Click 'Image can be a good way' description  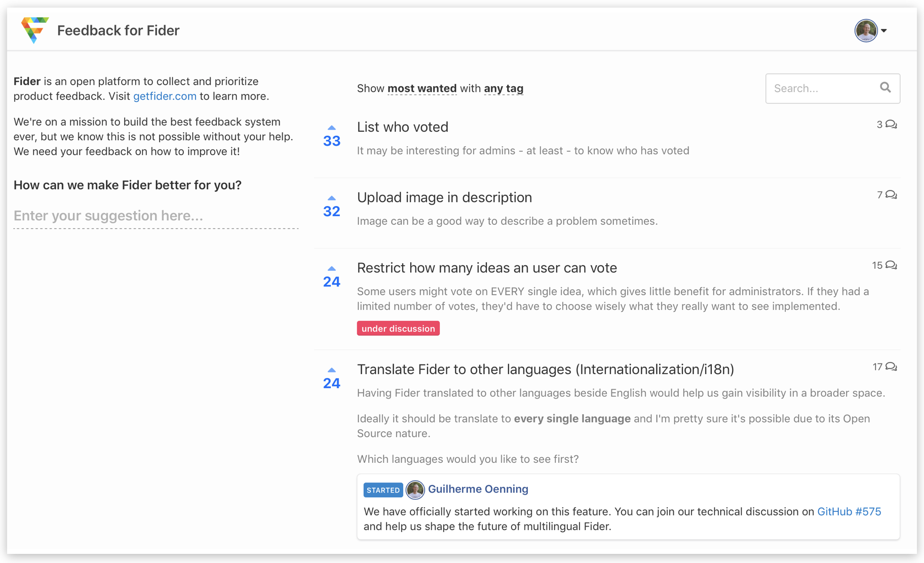(x=507, y=221)
